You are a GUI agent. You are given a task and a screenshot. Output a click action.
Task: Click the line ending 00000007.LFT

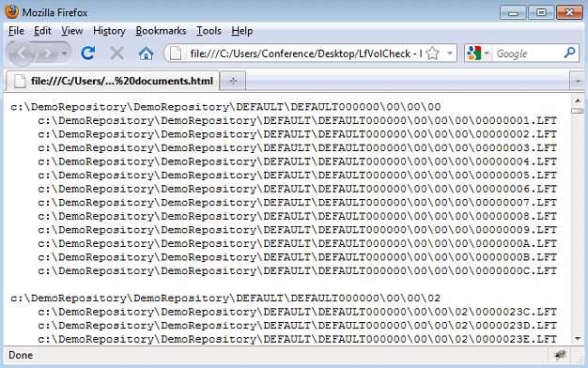point(298,203)
